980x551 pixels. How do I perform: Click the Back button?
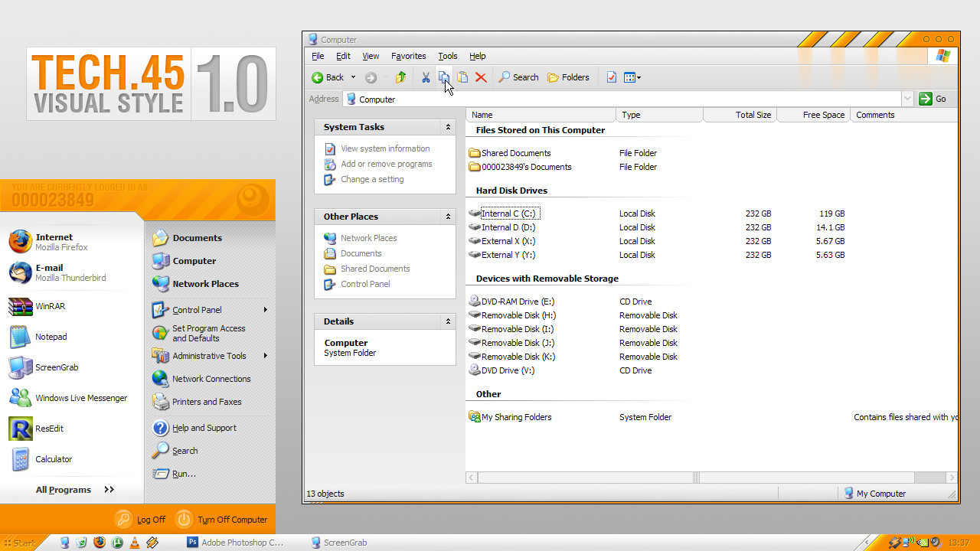pyautogui.click(x=328, y=77)
